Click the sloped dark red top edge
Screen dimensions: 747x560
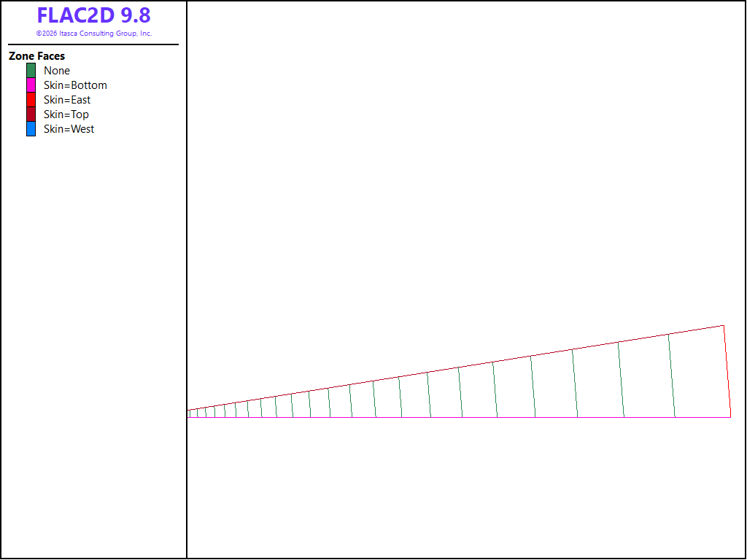point(455,367)
